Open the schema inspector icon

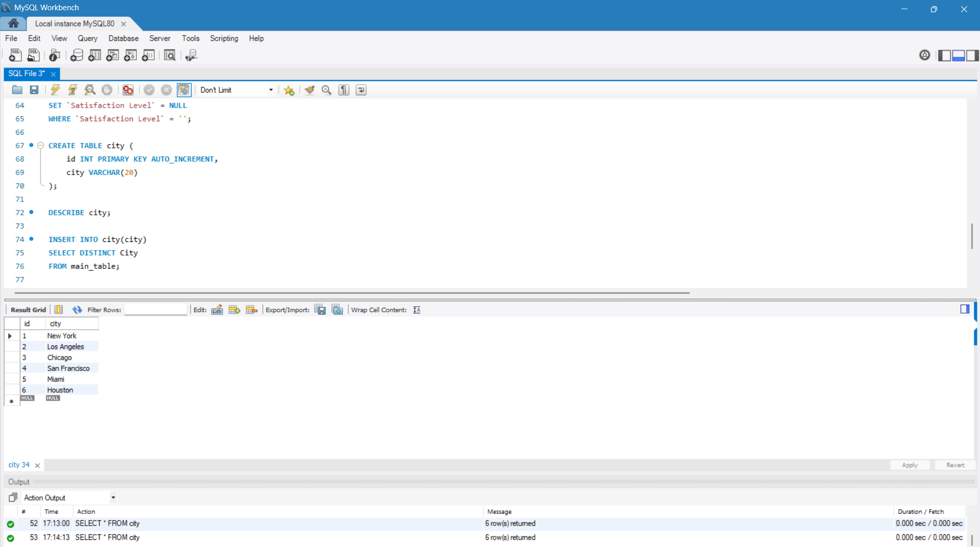point(55,55)
